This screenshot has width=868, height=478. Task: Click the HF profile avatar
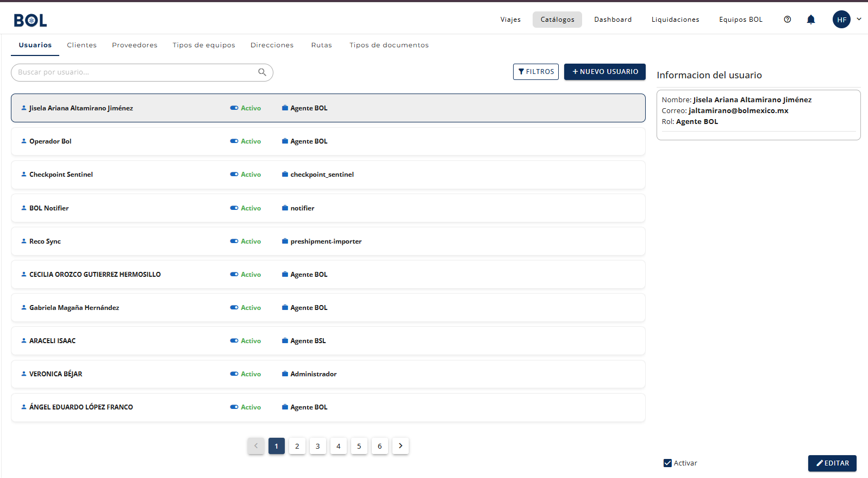pos(841,20)
